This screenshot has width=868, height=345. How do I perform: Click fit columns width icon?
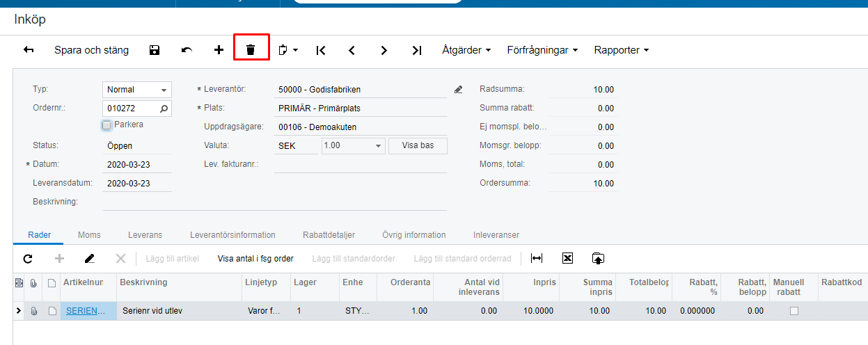coord(536,258)
